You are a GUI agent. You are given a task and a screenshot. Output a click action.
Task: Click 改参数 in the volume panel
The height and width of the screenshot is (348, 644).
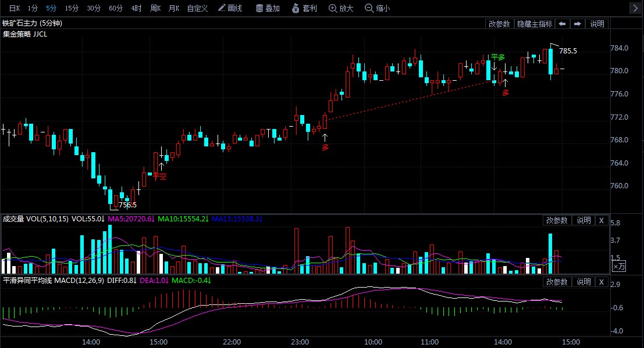click(557, 220)
